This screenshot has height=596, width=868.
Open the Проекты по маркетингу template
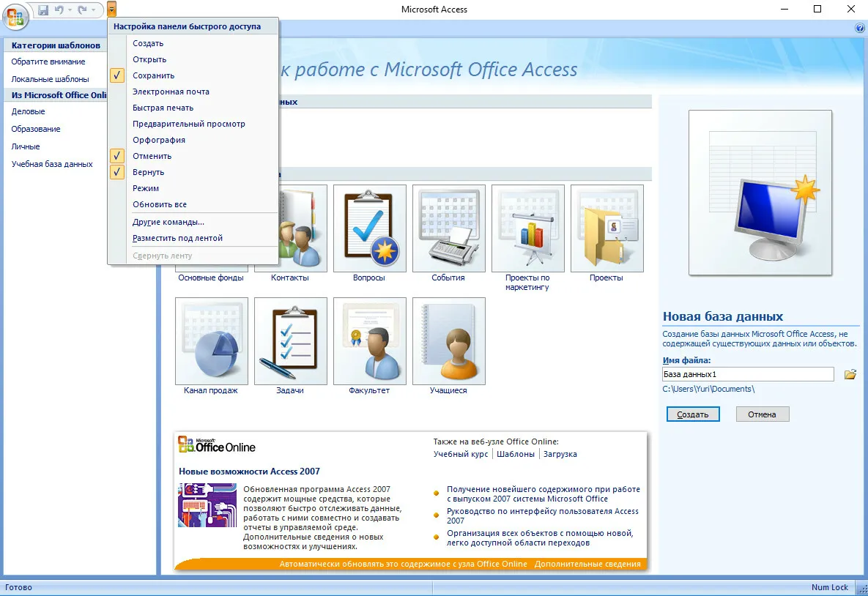(527, 228)
